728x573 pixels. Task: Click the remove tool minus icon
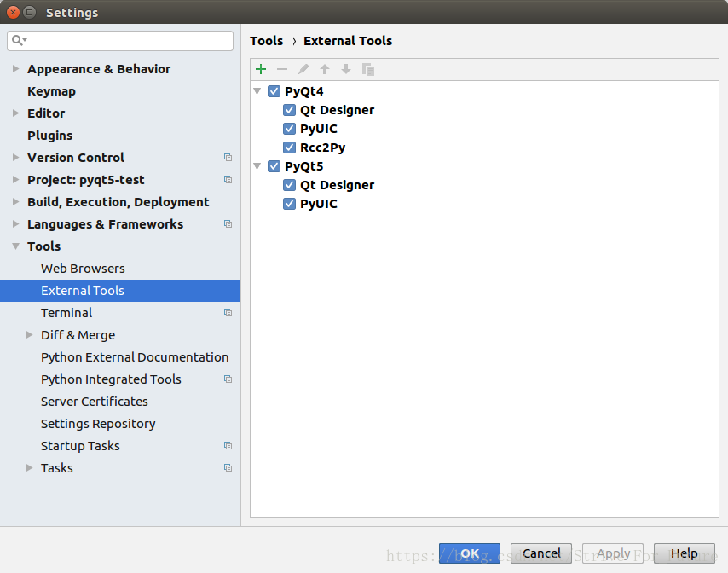tap(282, 70)
